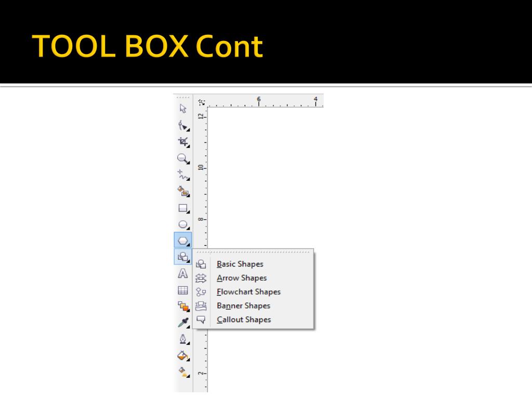
Task: Click the ruler origin crosshair icon
Action: point(202,102)
